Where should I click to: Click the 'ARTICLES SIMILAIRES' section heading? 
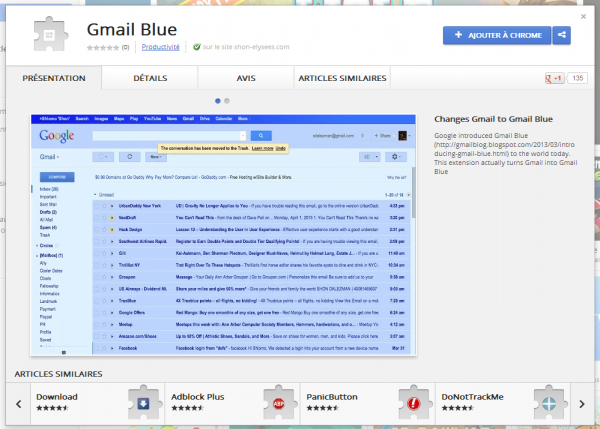[x=58, y=374]
